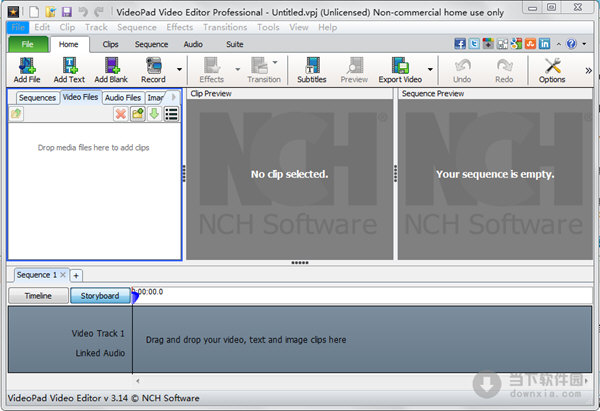Viewport: 600px width, 411px height.
Task: Open the Subtitles tool
Action: [x=311, y=70]
